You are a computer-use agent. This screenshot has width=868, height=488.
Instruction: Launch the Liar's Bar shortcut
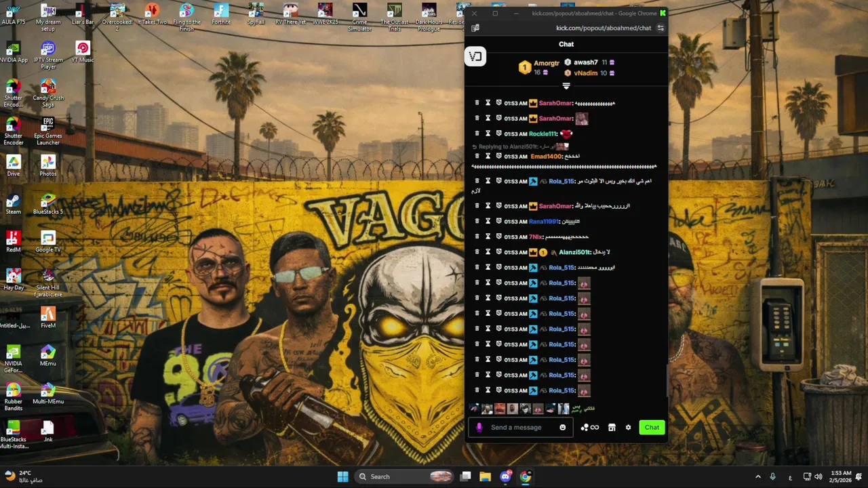83,14
